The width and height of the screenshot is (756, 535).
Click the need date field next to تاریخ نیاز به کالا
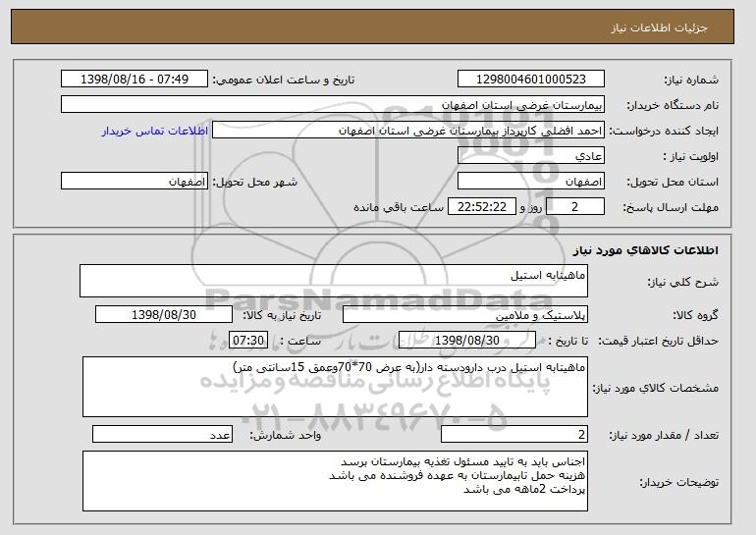(164, 315)
